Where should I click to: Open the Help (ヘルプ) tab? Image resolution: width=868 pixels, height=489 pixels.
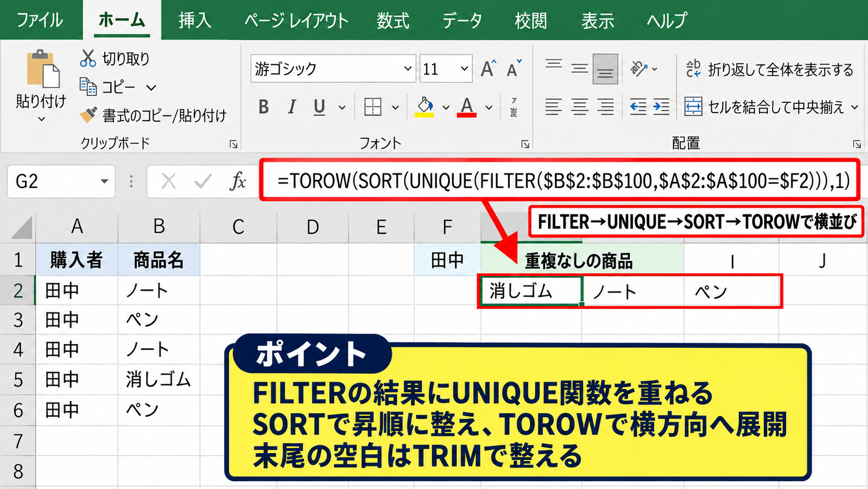[x=667, y=20]
